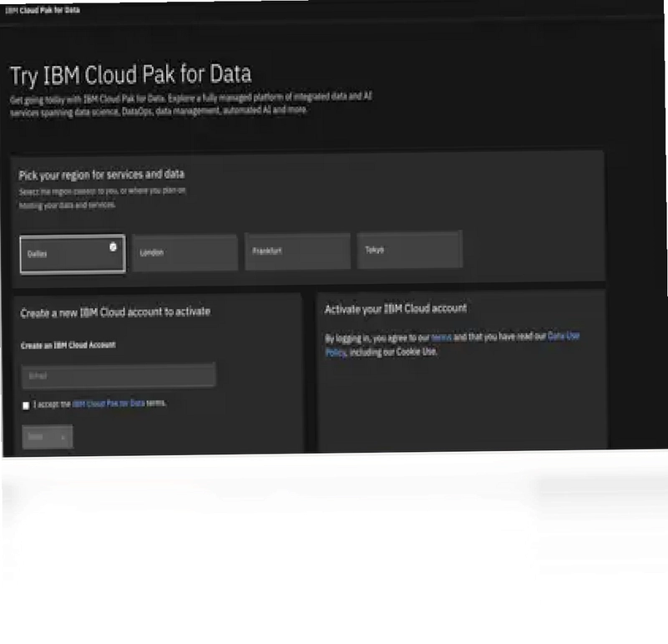Open the IBM Cloud Pak for Data terms link
668x644 pixels.
click(x=109, y=403)
